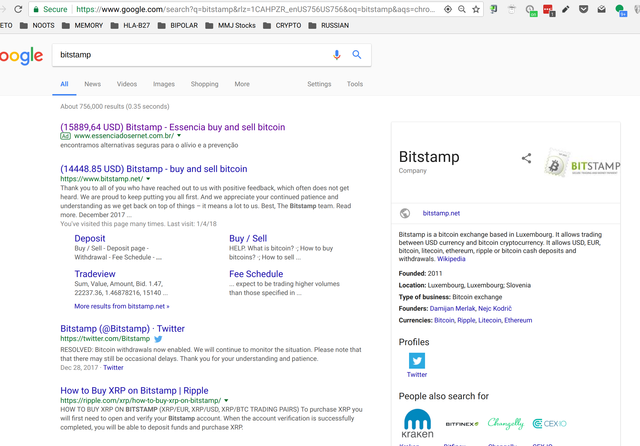Click the blue search magnifier button
This screenshot has height=446, width=640.
click(357, 55)
